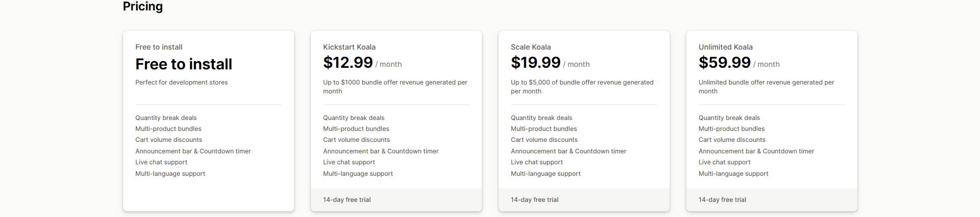Click the Pricing section heading
The height and width of the screenshot is (217, 980).
coord(142,6)
